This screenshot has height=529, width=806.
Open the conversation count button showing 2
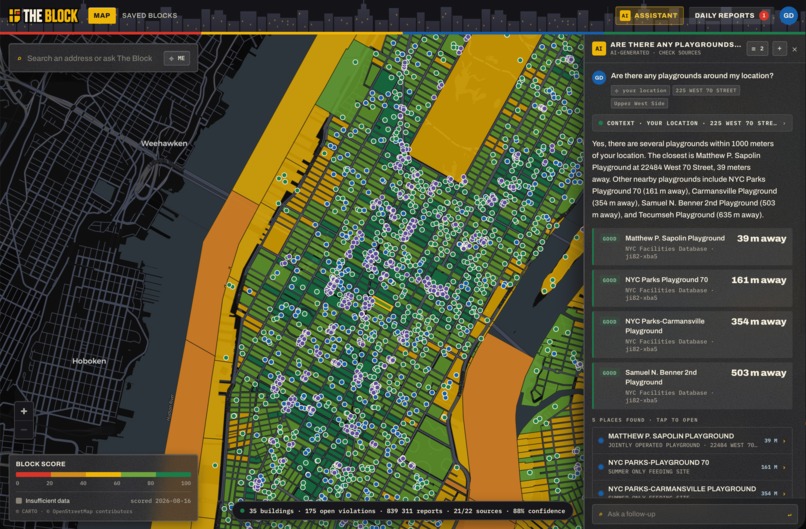point(757,49)
